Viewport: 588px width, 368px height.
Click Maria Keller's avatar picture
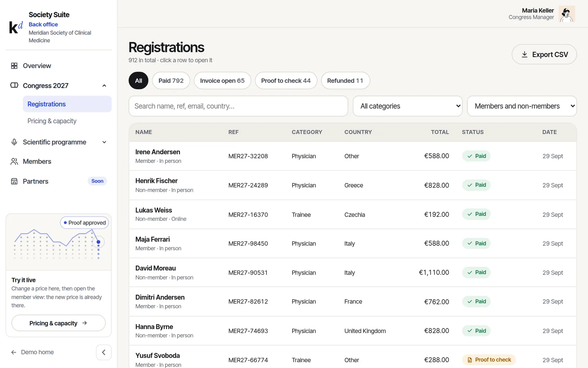[x=567, y=14]
